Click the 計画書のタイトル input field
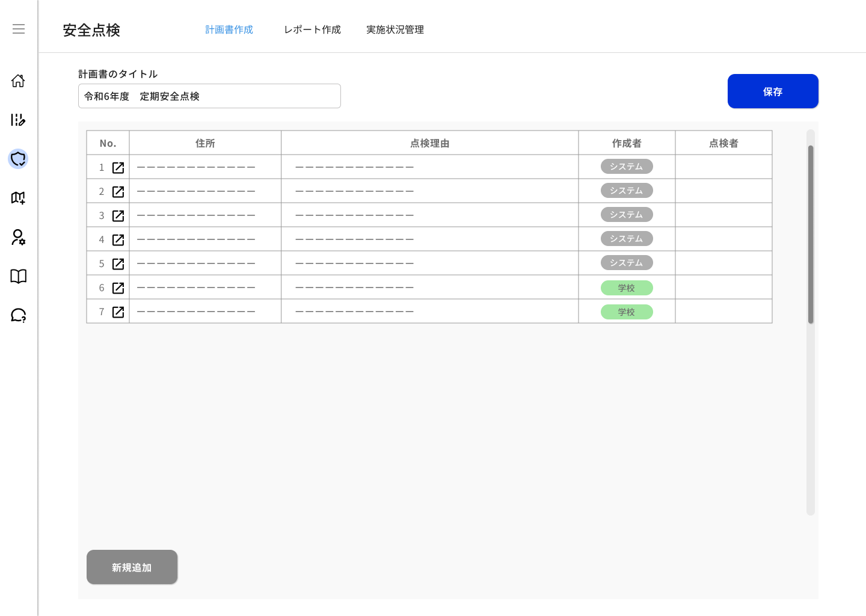Screen dimensions: 866x616 (x=209, y=96)
